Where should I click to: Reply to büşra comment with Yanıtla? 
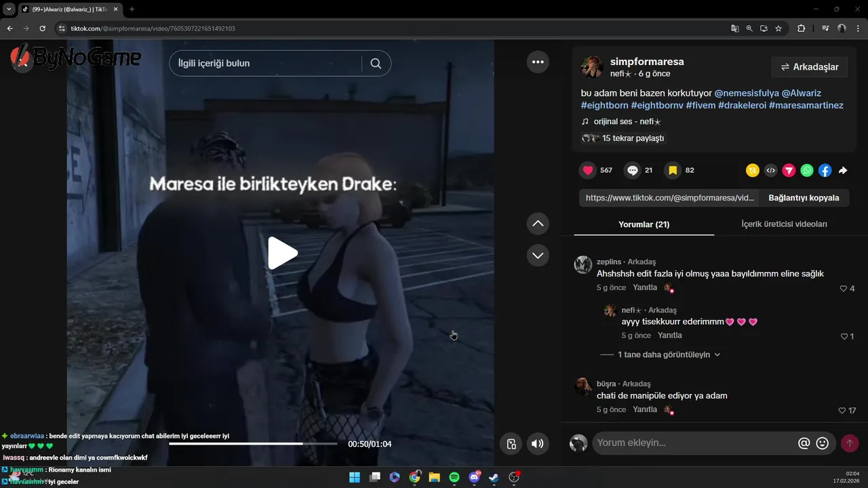645,410
